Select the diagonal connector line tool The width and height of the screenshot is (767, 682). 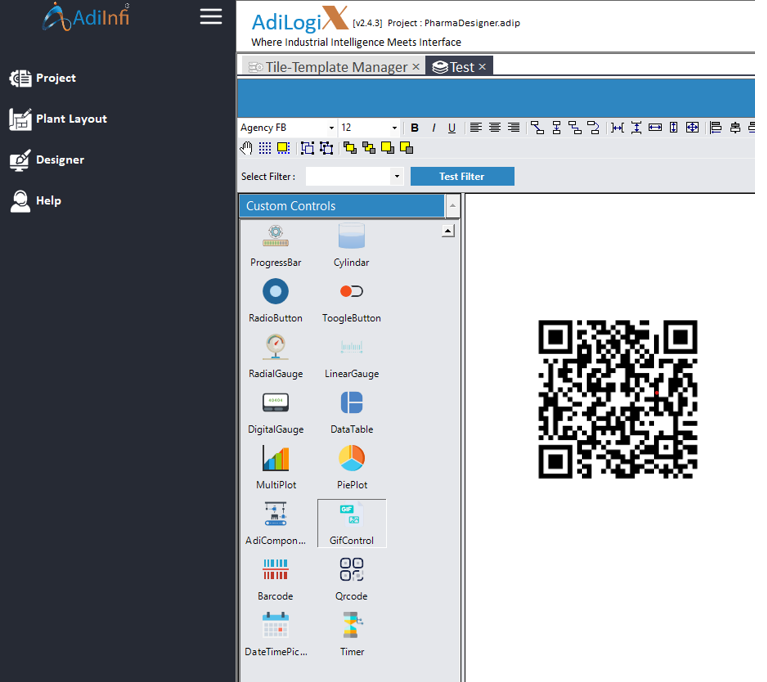point(538,128)
